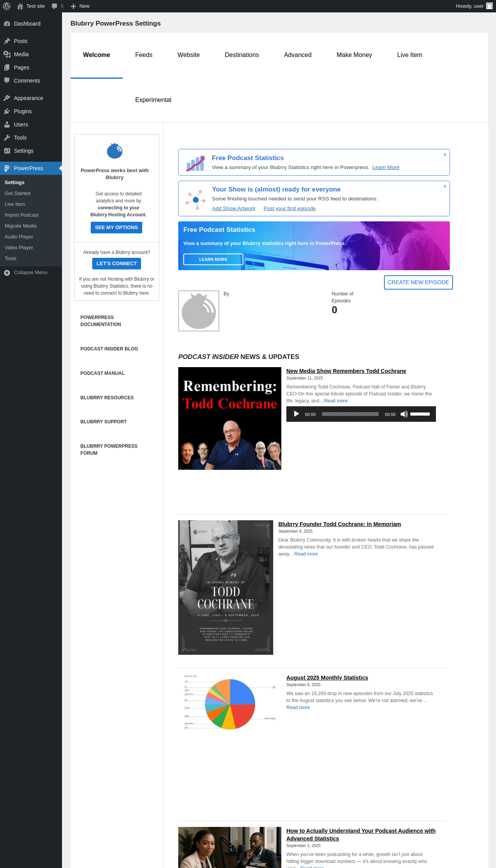Screen dimensions: 496x868
Task: Click the LET'S CONNECT button
Action: pos(116,264)
